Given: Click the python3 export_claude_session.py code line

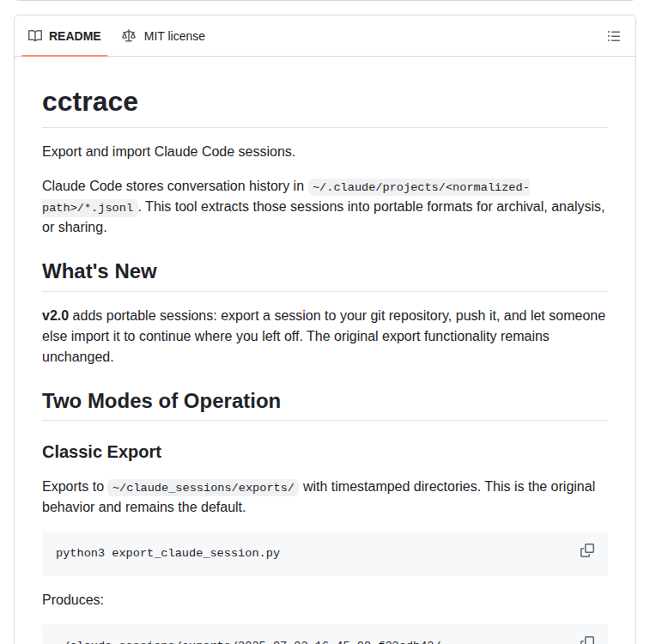Looking at the screenshot, I should [x=168, y=553].
